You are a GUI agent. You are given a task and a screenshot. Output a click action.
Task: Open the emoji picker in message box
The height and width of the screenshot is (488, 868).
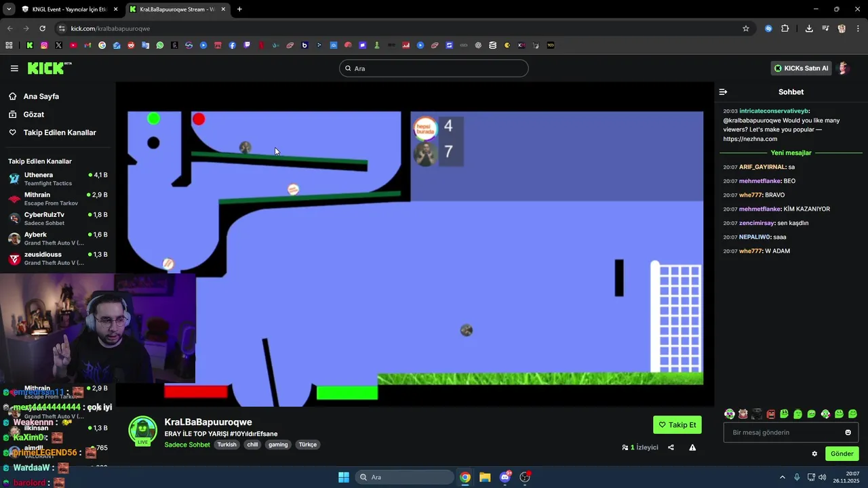point(848,432)
